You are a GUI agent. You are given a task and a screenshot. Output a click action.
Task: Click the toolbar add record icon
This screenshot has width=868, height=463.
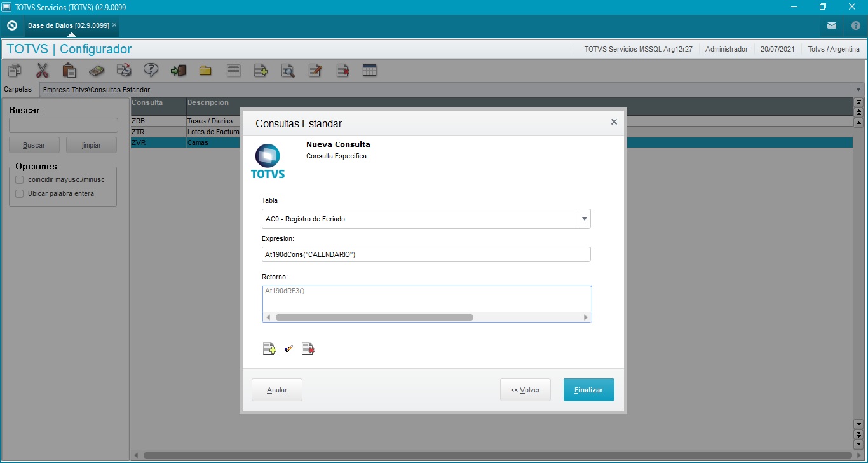tap(261, 71)
